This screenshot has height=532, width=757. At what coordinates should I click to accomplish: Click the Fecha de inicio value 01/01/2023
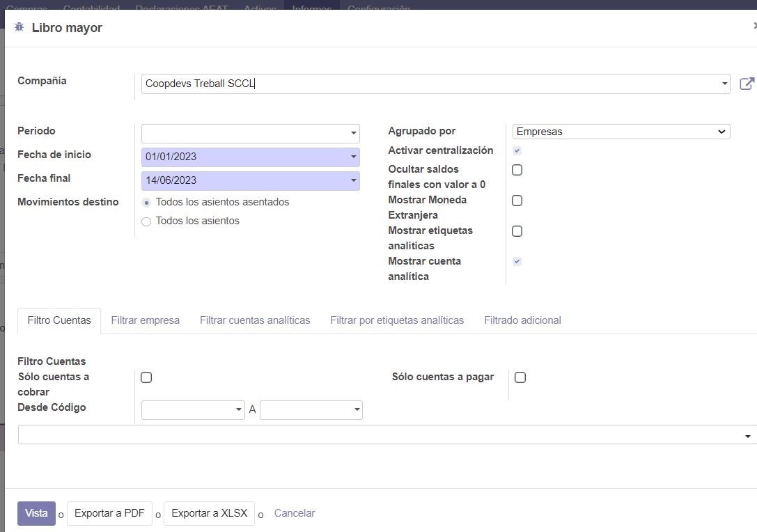[171, 157]
